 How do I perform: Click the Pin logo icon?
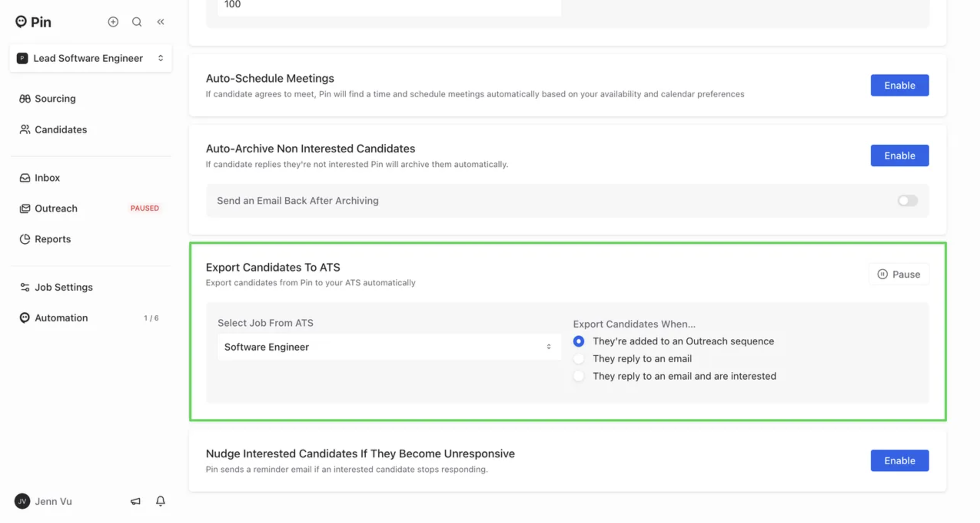[x=21, y=22]
